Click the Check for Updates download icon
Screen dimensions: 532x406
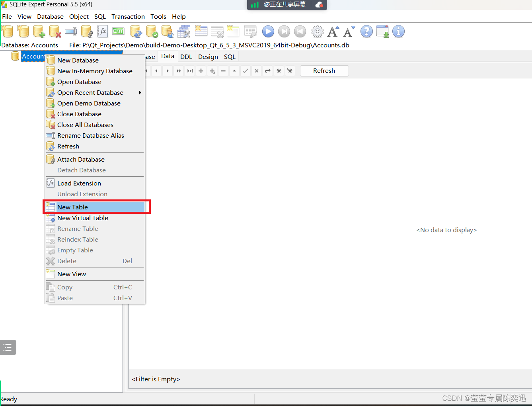click(x=383, y=31)
